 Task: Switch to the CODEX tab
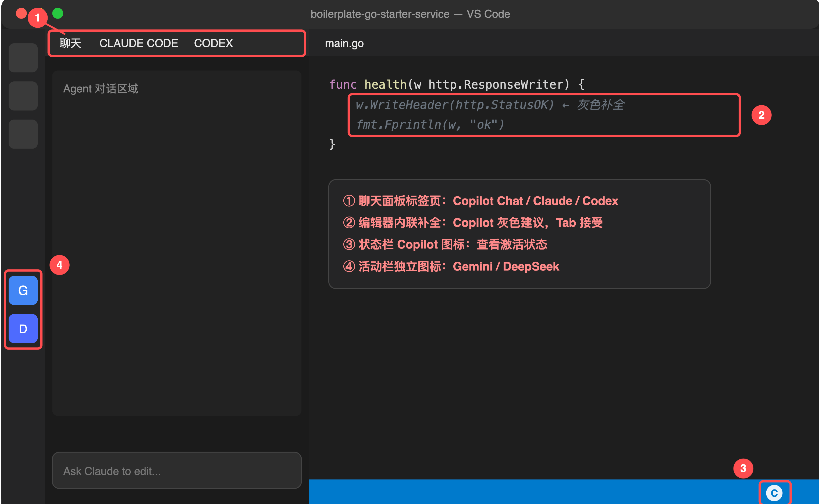(x=213, y=43)
